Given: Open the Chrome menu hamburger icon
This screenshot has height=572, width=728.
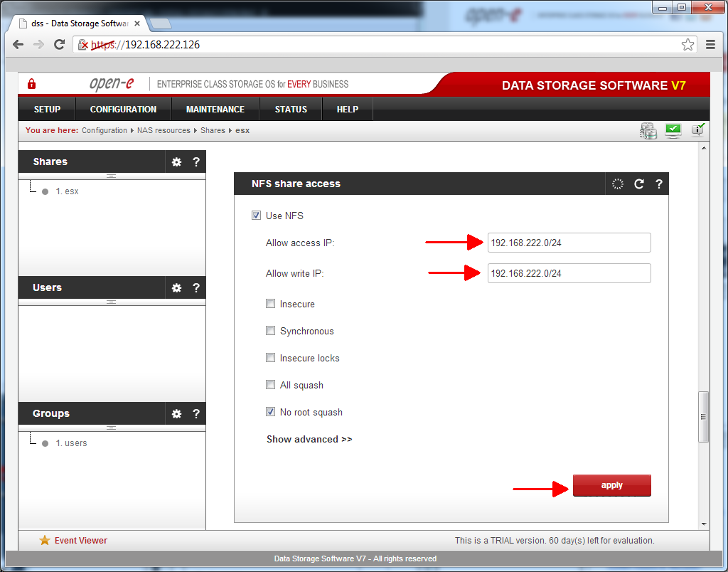Looking at the screenshot, I should pyautogui.click(x=710, y=45).
